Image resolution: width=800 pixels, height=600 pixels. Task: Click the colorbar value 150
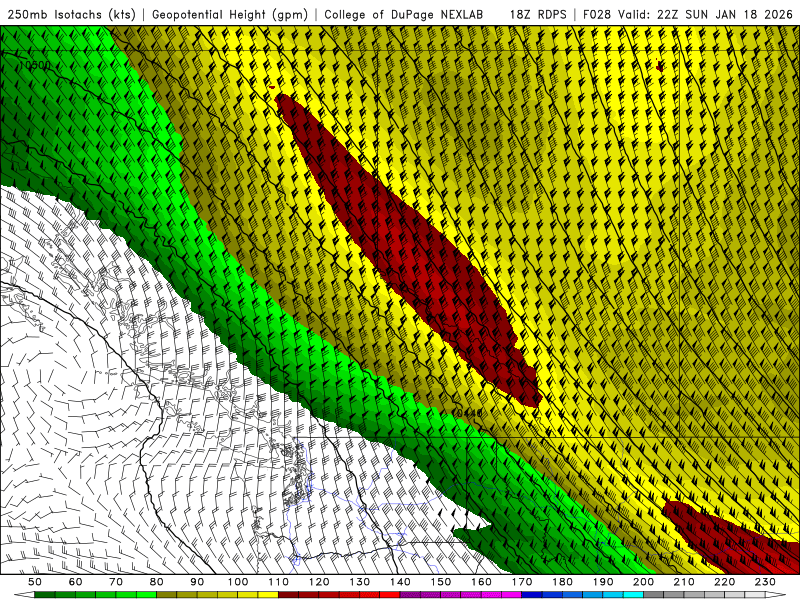[x=440, y=582]
